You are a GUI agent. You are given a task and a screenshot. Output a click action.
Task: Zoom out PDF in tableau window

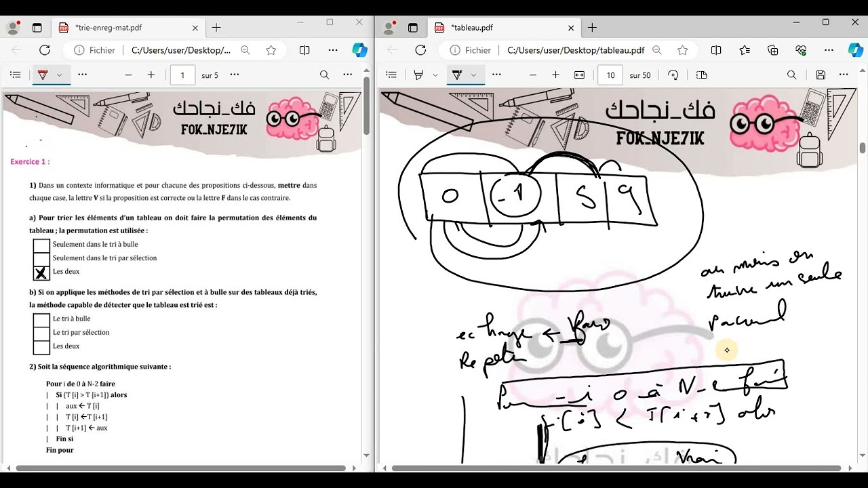pos(533,75)
